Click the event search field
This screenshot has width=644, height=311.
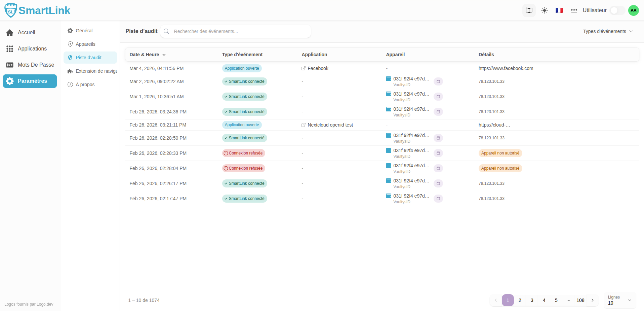point(239,31)
